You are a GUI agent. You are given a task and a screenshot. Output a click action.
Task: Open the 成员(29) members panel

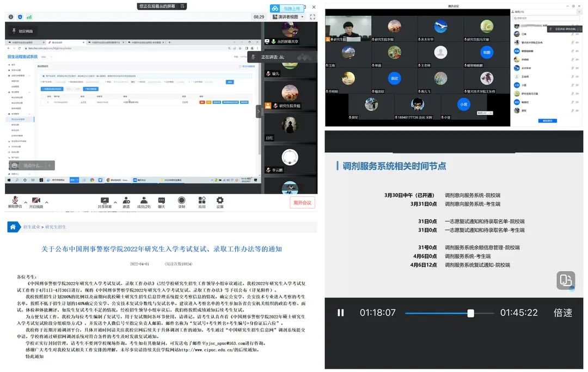144,202
